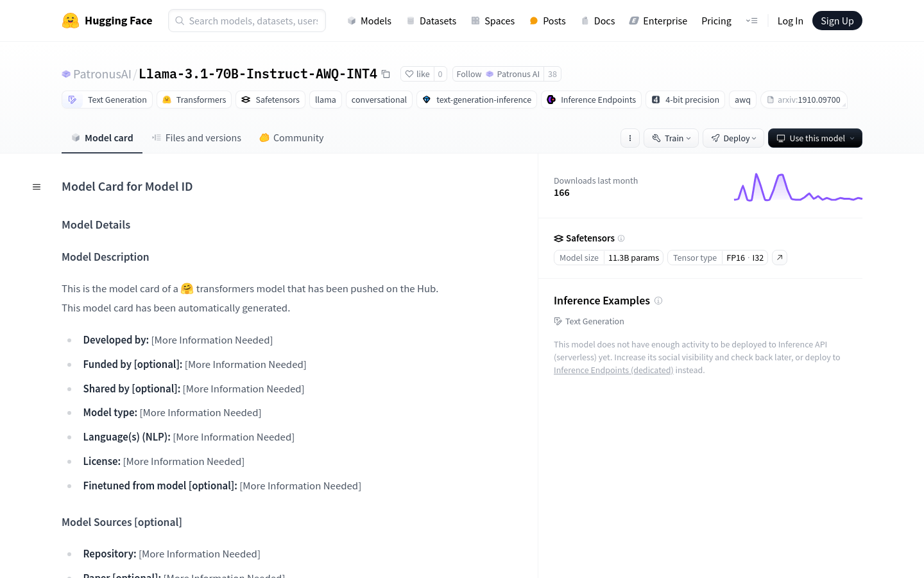
Task: Open the tensor details arrow icon
Action: (780, 258)
